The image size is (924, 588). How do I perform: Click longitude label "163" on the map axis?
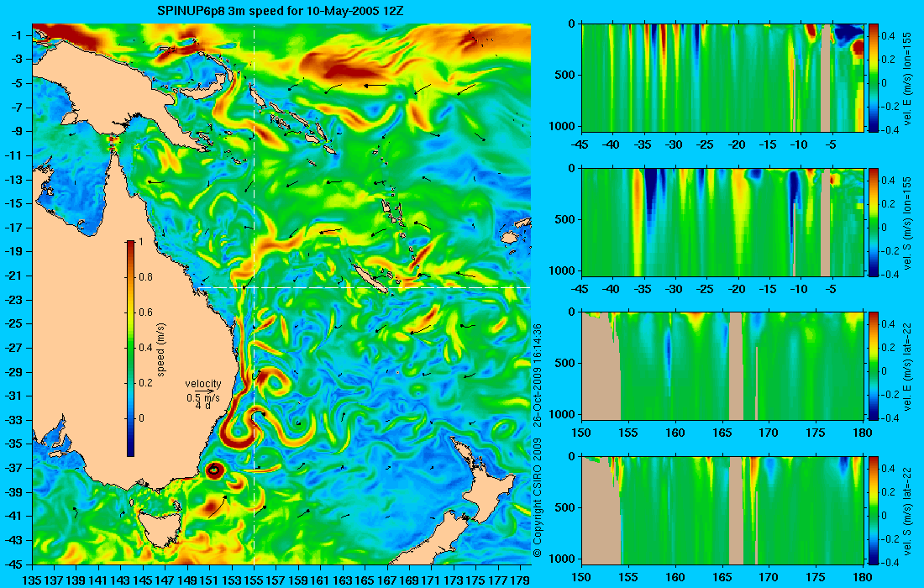click(x=343, y=580)
